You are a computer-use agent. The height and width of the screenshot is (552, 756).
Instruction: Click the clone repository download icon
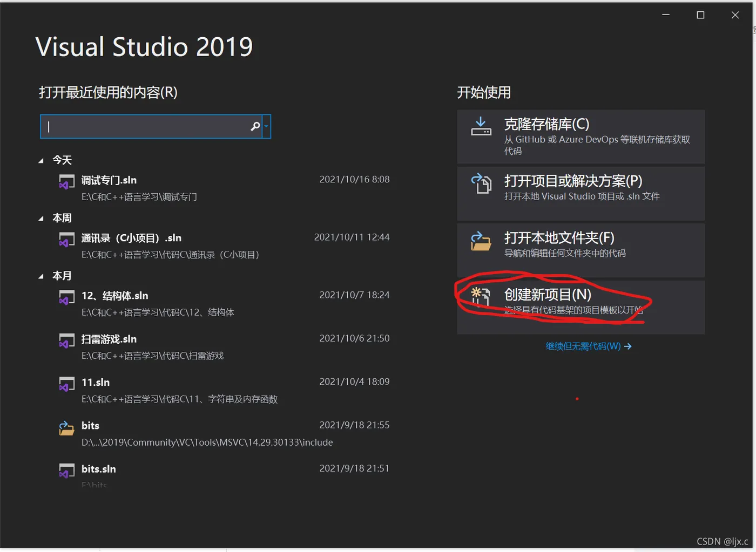pos(481,127)
